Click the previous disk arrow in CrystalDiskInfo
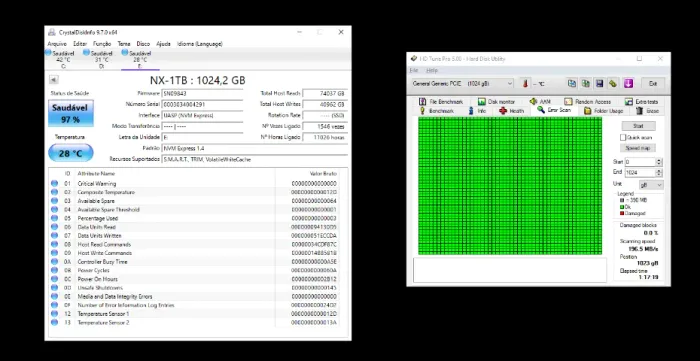 tap(54, 80)
